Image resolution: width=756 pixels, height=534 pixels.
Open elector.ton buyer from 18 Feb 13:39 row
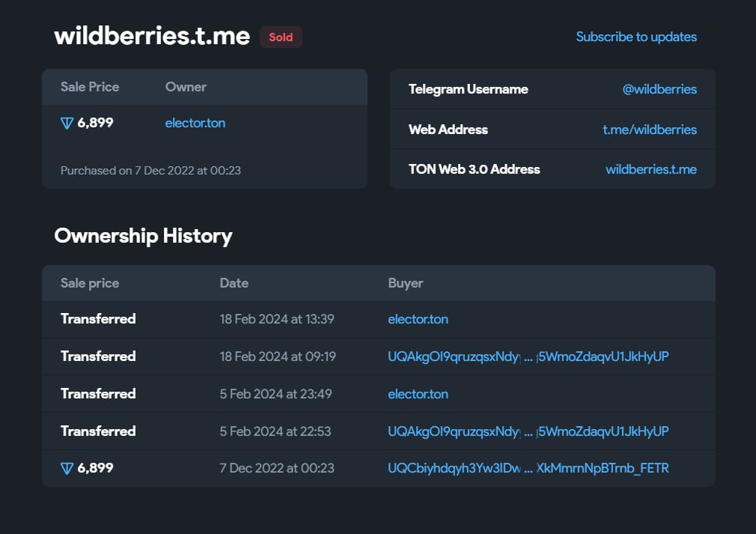tap(418, 319)
